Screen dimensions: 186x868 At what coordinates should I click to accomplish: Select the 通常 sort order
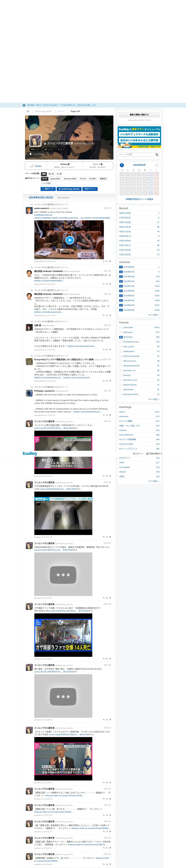coord(44,174)
